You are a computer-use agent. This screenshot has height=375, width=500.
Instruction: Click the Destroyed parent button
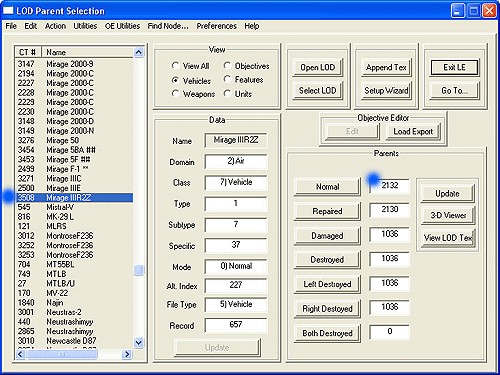[327, 260]
